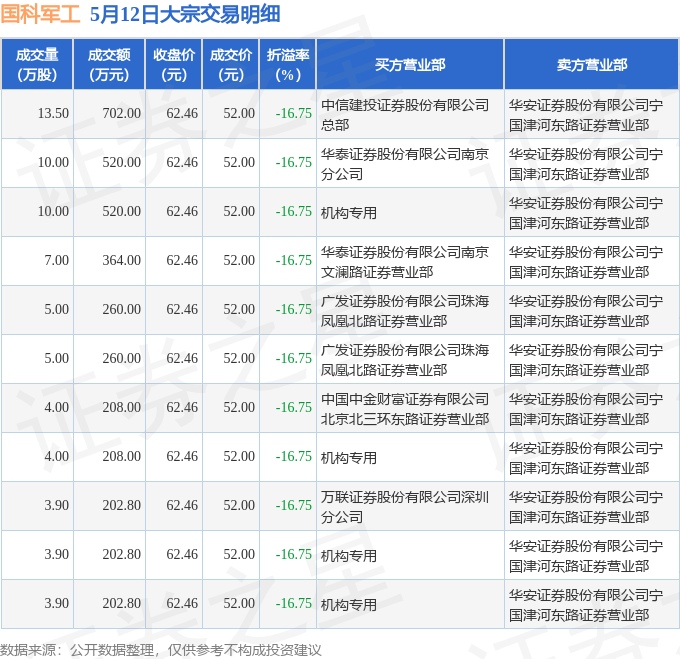Viewport: 680px width, 659px height.
Task: Click the 5月12日大宗交易明细 heading
Action: point(185,14)
